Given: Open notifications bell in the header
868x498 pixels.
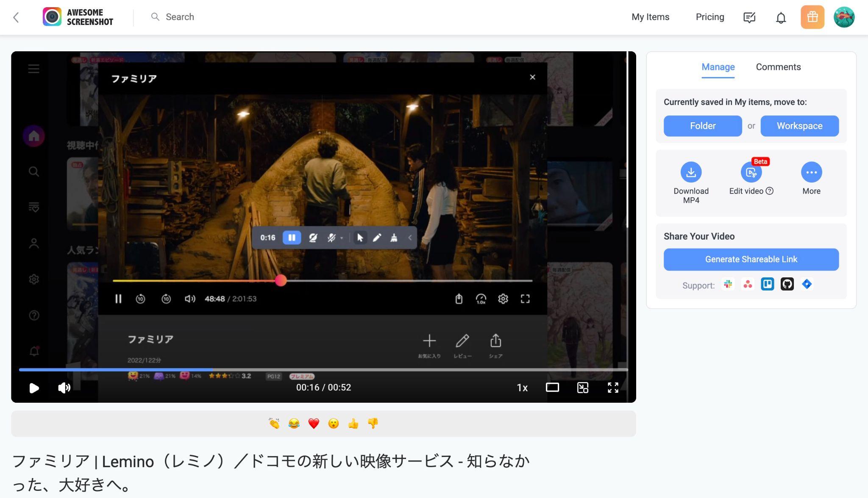Looking at the screenshot, I should (x=781, y=17).
